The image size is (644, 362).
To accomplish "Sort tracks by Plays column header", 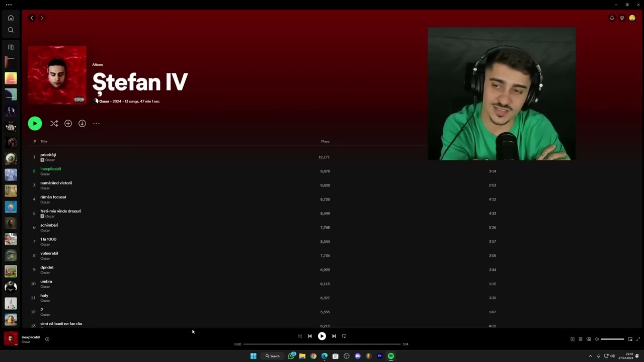I will [325, 141].
